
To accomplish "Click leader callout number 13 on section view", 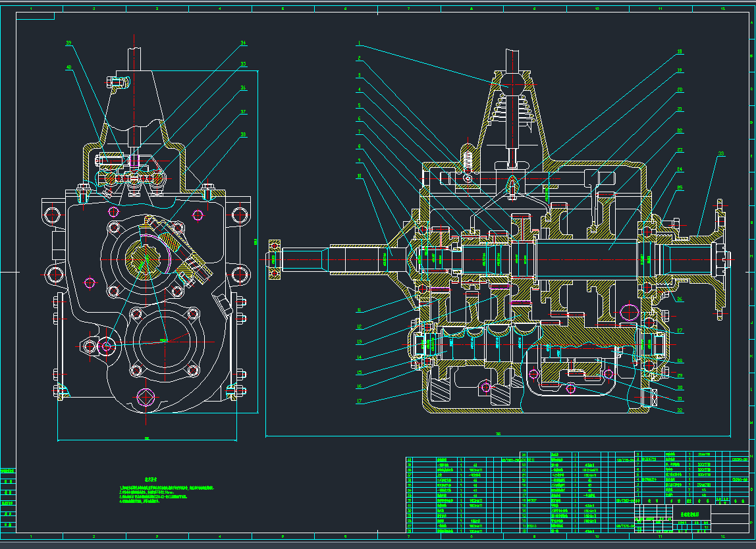I will pos(359,342).
